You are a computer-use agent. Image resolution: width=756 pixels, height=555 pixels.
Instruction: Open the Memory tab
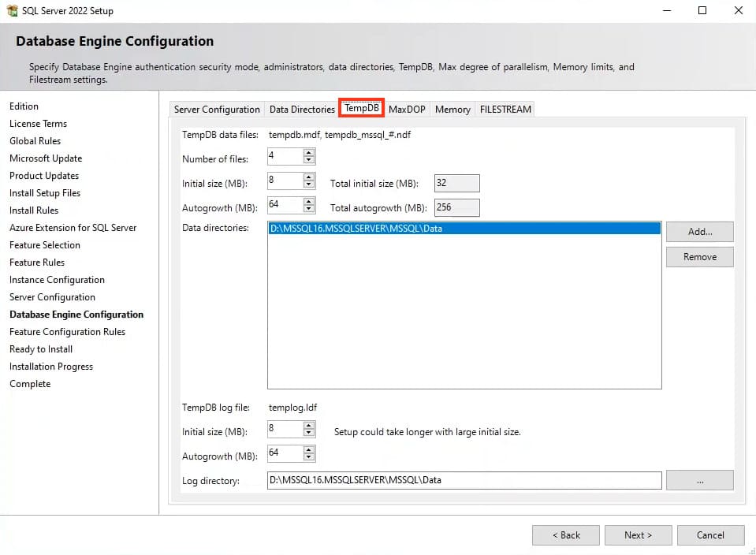tap(452, 110)
